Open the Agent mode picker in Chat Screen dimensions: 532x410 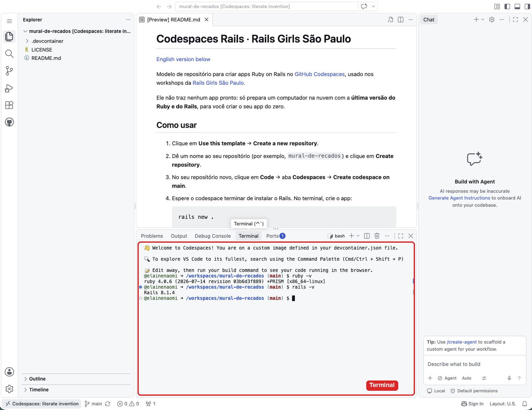[447, 378]
